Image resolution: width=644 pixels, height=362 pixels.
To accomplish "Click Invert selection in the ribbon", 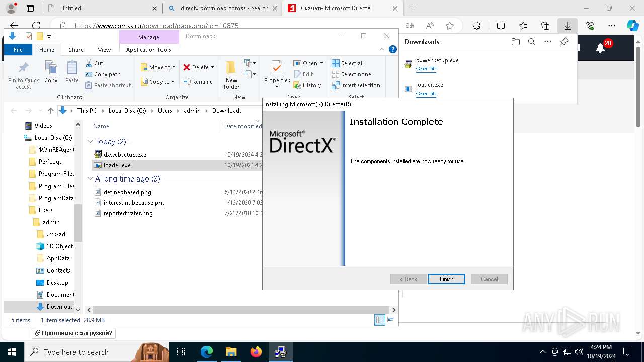I will point(356,85).
